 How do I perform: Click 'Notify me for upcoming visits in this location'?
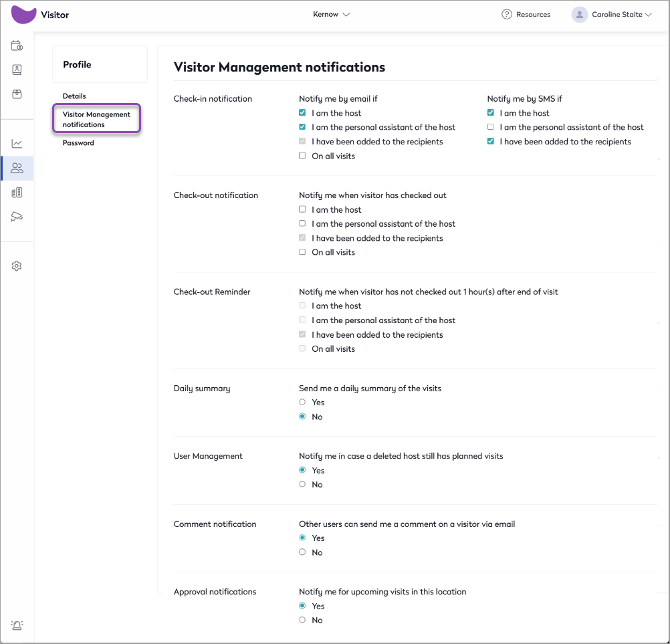382,591
